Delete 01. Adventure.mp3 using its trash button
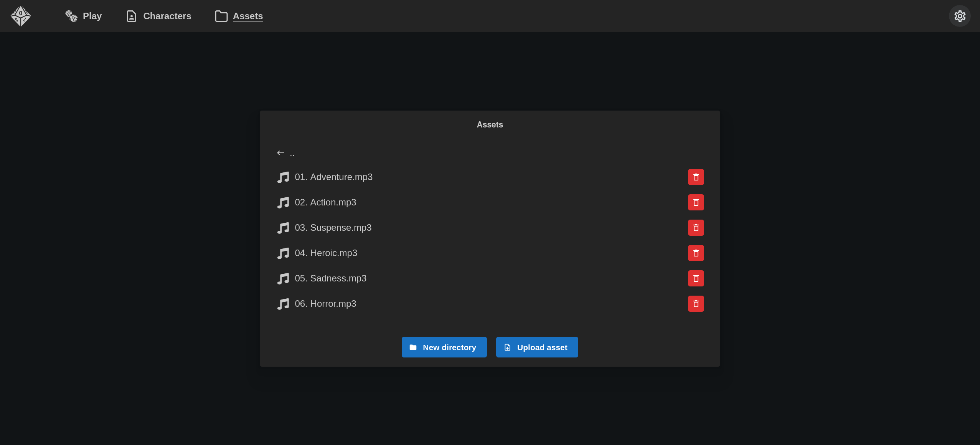Viewport: 980px width, 445px height. point(695,177)
